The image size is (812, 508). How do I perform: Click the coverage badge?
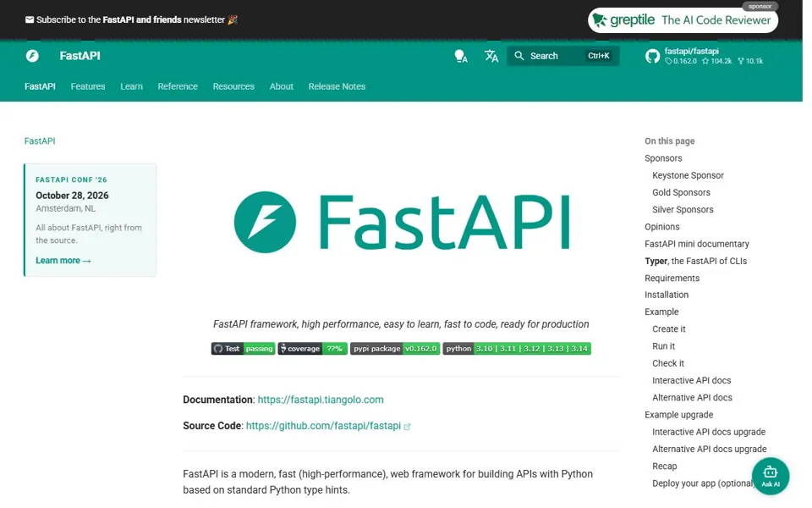[312, 348]
